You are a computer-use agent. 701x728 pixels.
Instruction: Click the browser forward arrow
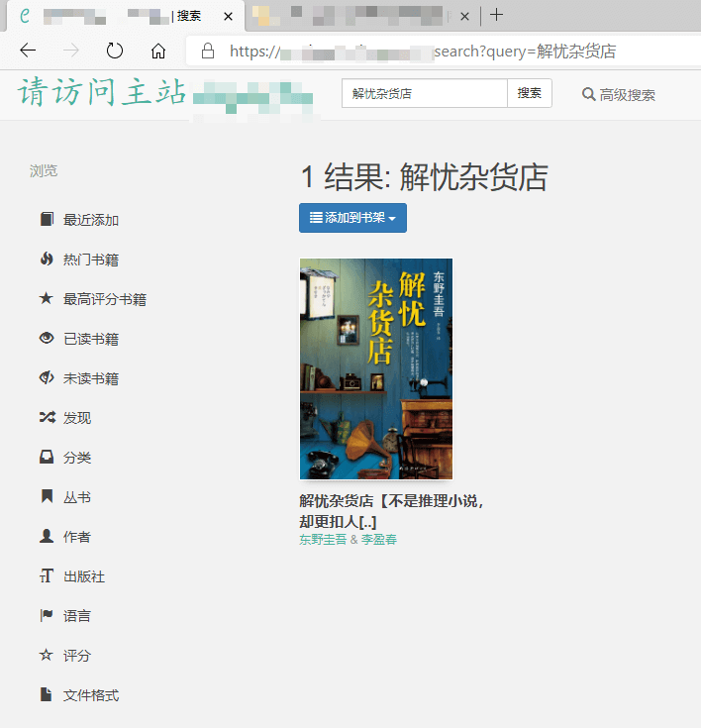point(71,51)
